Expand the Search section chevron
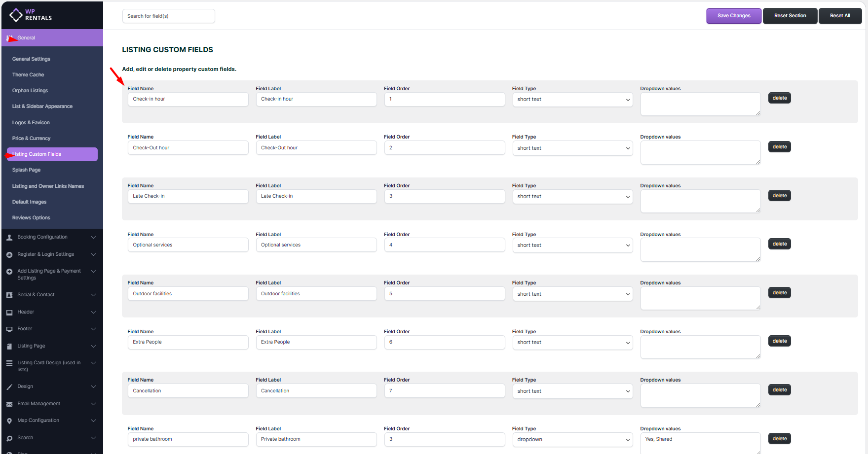868x454 pixels. [93, 438]
